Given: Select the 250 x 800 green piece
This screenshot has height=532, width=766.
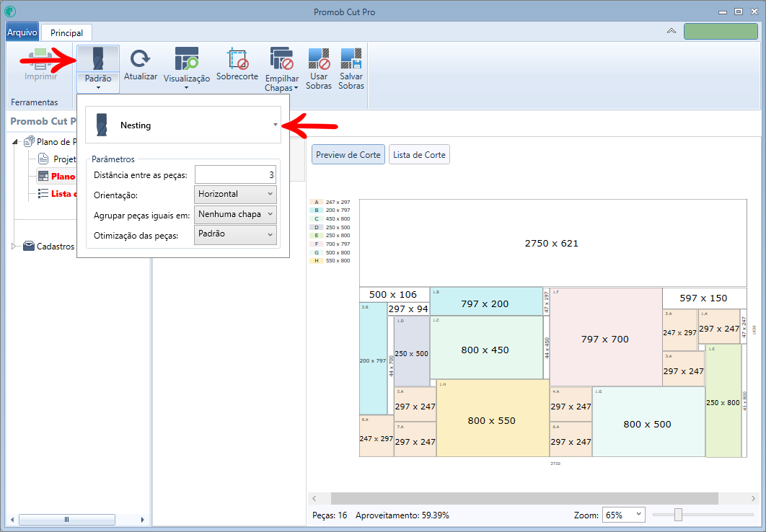Looking at the screenshot, I should coord(723,401).
